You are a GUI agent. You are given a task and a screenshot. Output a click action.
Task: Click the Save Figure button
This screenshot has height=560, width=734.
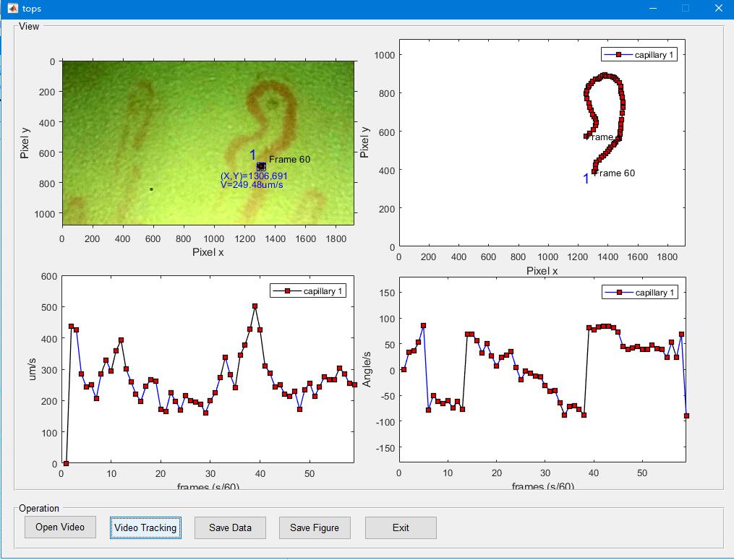point(315,527)
